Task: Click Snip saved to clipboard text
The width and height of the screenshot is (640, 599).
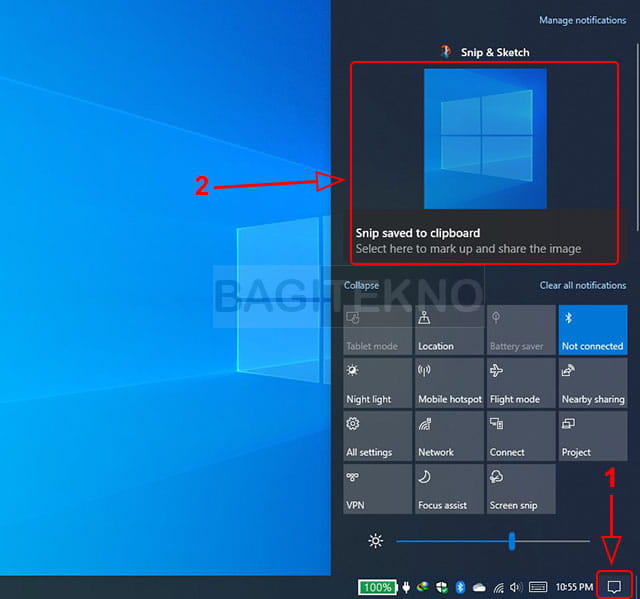Action: tap(418, 233)
